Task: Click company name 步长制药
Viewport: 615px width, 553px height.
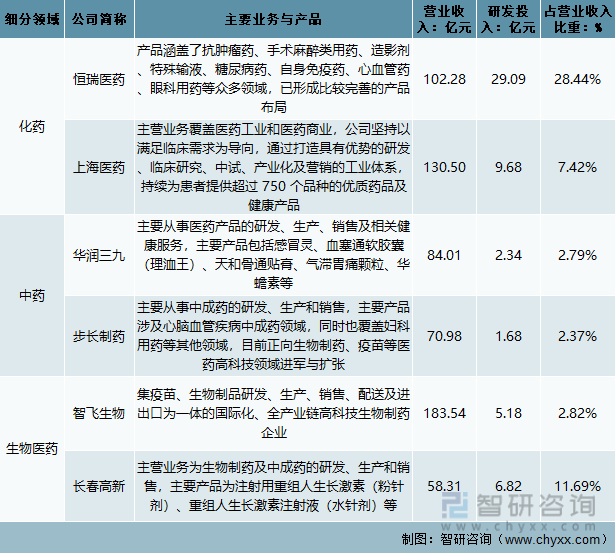Action: point(99,336)
